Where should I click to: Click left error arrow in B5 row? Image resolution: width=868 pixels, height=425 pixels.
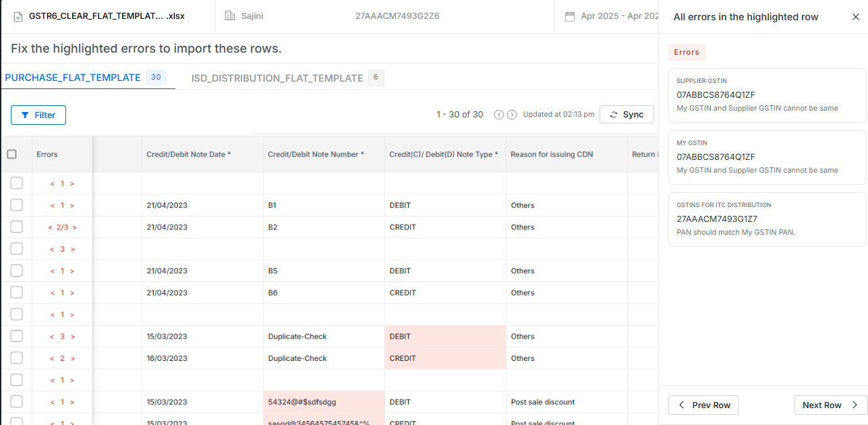click(x=53, y=271)
